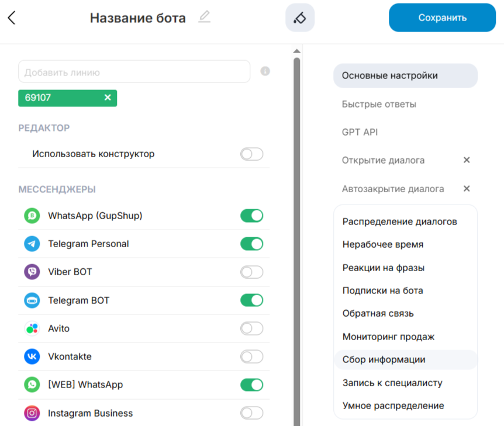Enable the Использовать конструктор toggle

coord(251,154)
